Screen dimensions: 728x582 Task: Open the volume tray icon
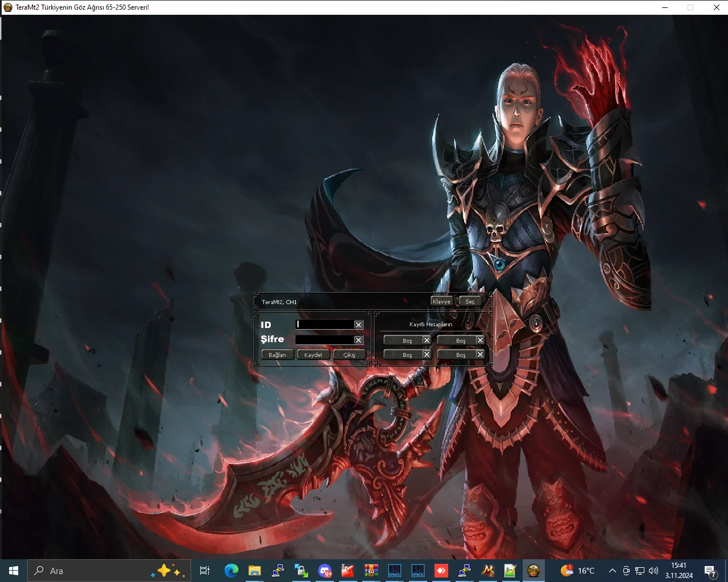pos(653,571)
